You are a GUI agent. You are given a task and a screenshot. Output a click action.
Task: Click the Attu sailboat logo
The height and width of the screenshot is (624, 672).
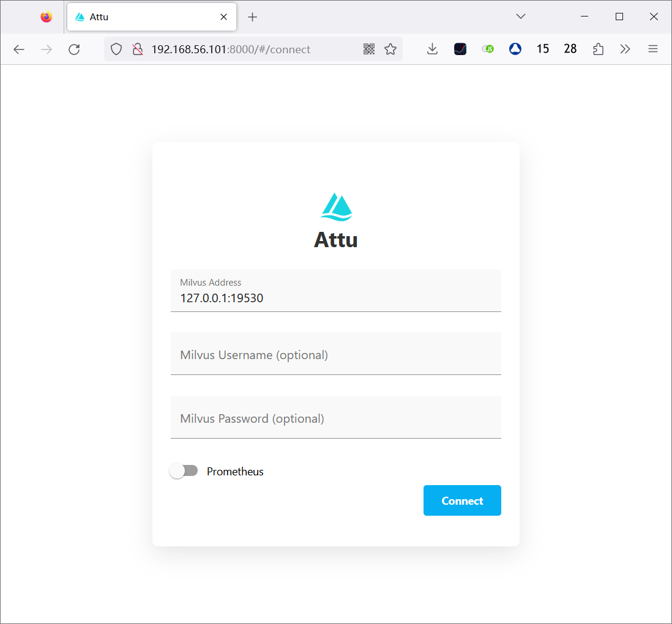(x=336, y=207)
